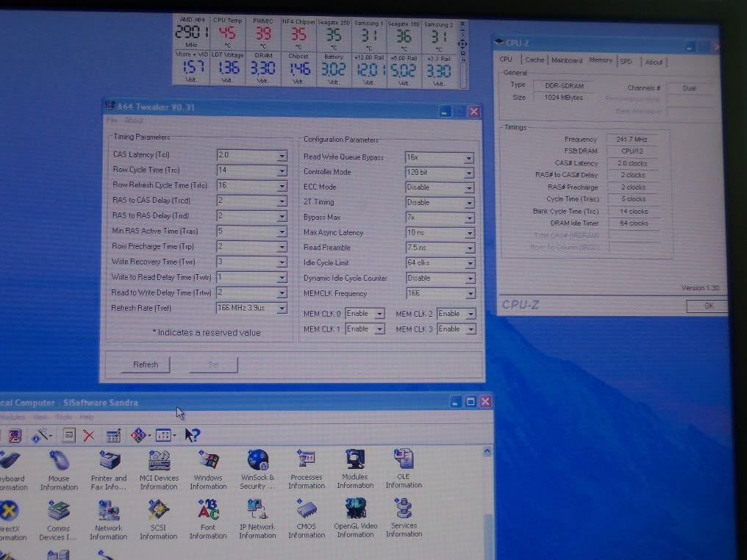
Task: Open the ECC Mode dropdown
Action: coord(469,188)
